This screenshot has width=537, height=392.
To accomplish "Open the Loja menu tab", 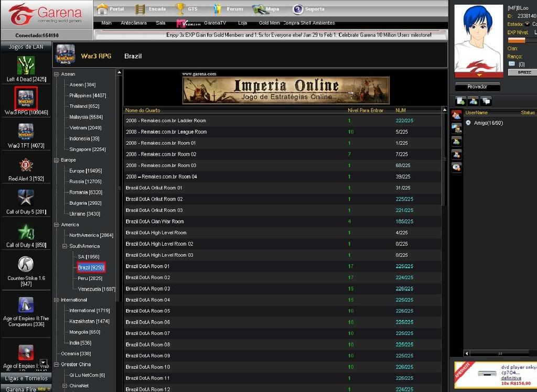I will pyautogui.click(x=242, y=23).
